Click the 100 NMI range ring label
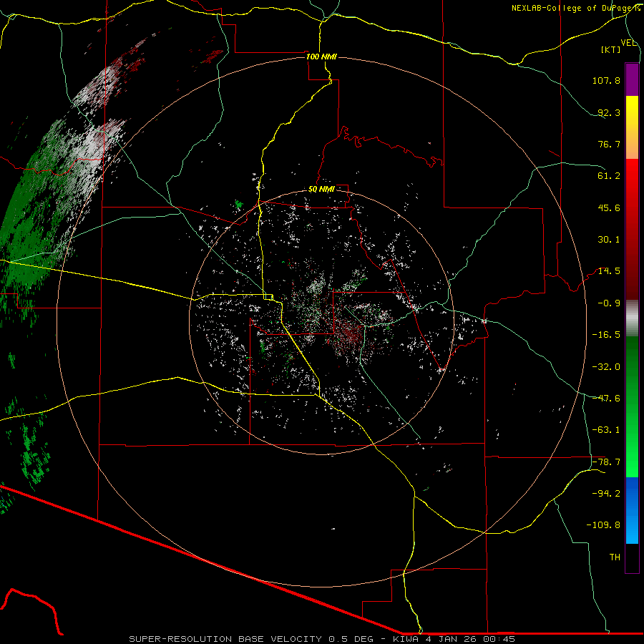 click(321, 57)
